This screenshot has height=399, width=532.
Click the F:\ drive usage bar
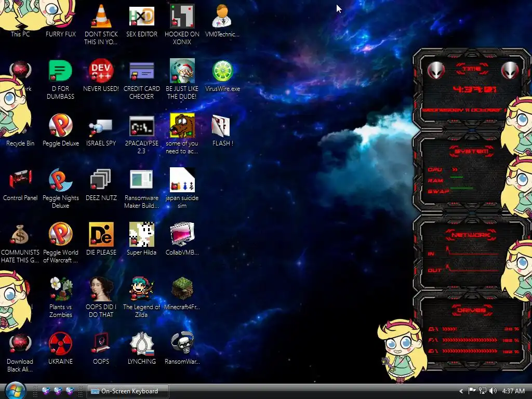pos(470,340)
